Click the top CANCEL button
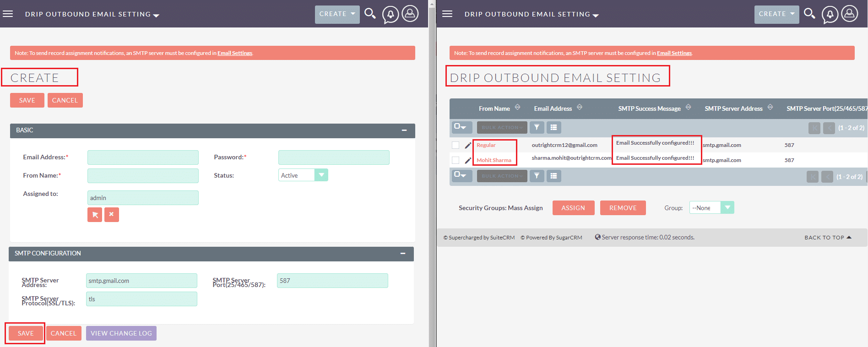Image resolution: width=868 pixels, height=347 pixels. point(65,100)
